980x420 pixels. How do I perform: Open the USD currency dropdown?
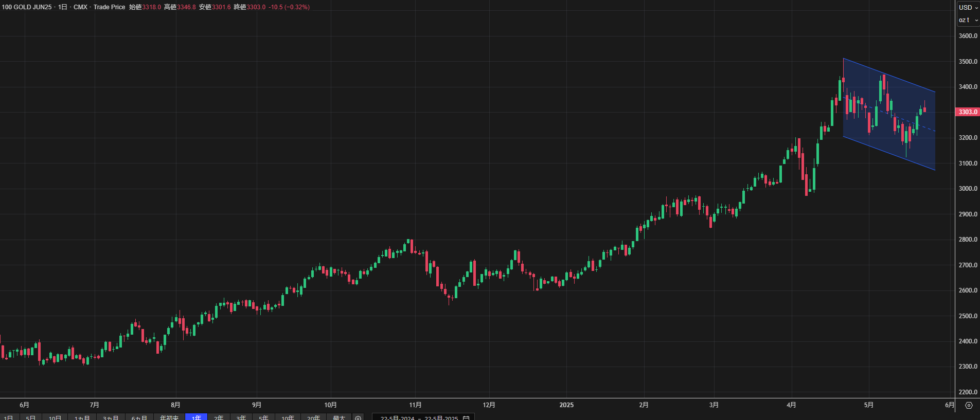[968, 7]
